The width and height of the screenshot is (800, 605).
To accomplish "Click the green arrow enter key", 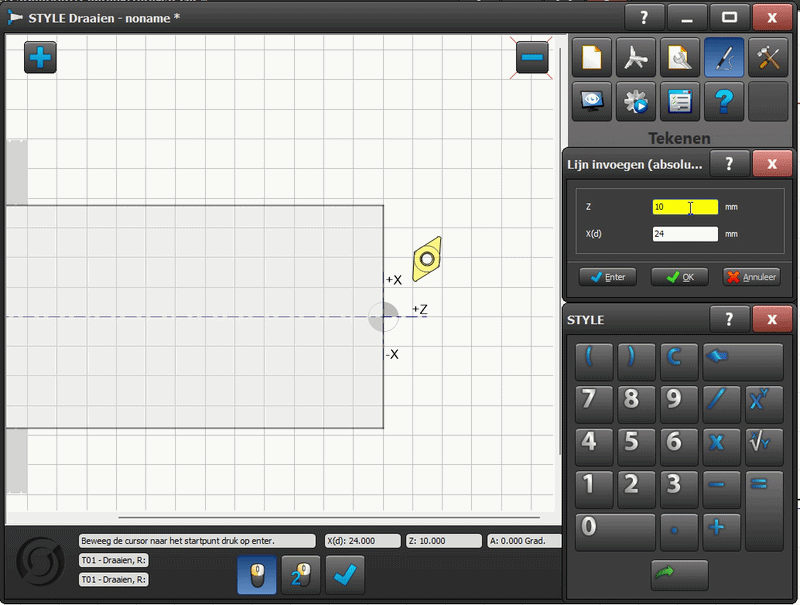I will [680, 575].
